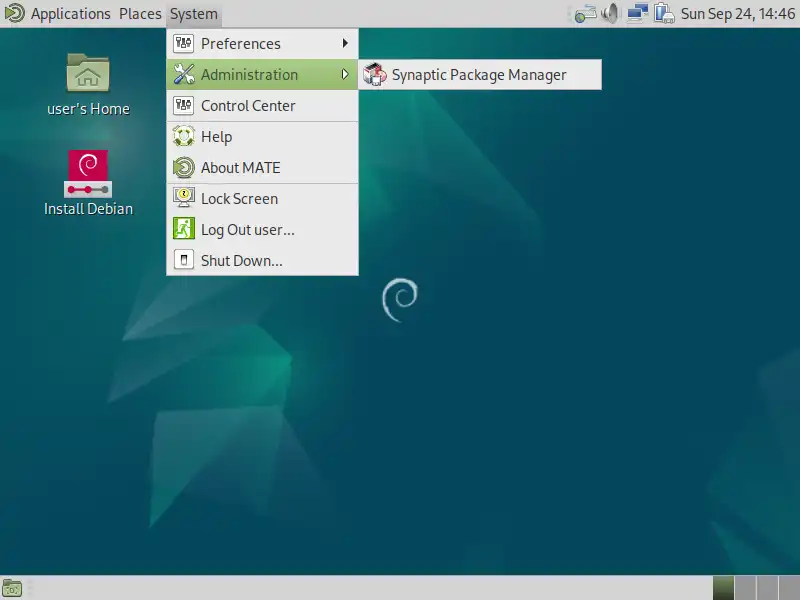This screenshot has height=600, width=800.
Task: Switch to the first workspace
Action: 723,588
